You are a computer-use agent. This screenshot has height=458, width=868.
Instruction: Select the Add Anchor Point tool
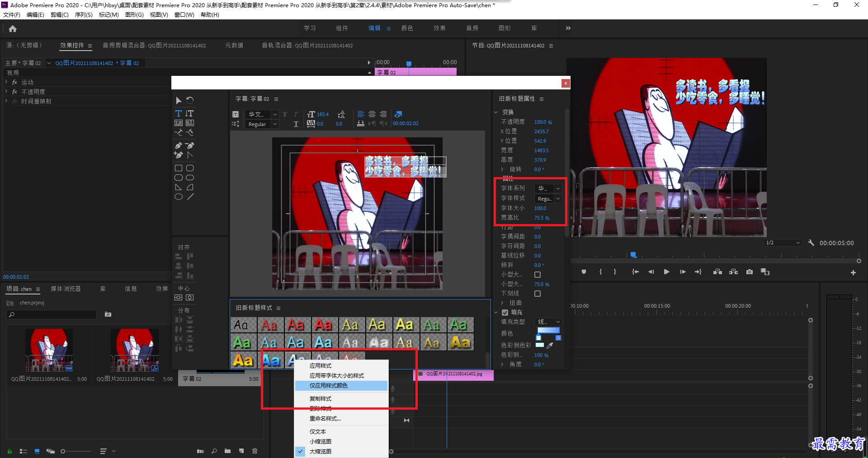179,155
